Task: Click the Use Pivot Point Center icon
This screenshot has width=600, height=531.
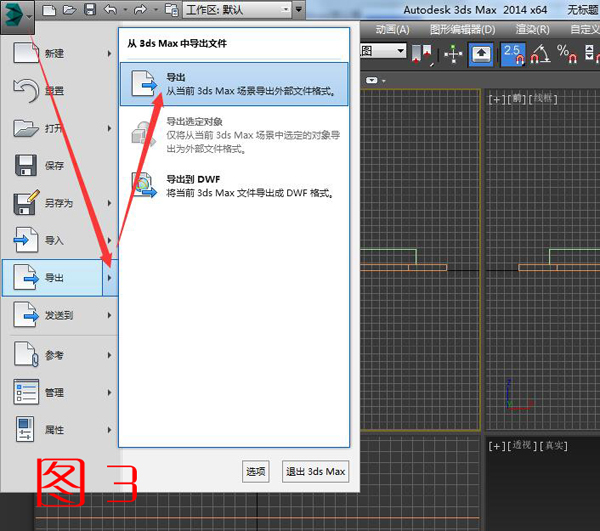Action: [x=422, y=54]
